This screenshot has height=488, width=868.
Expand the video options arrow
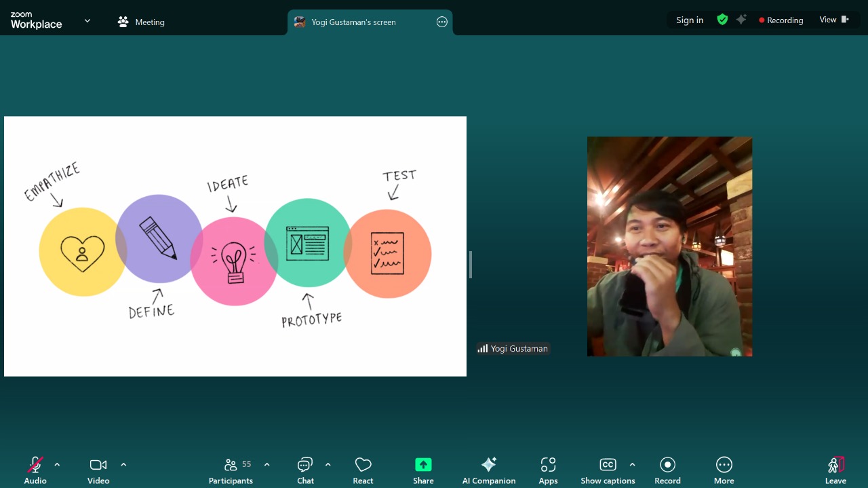pyautogui.click(x=123, y=465)
